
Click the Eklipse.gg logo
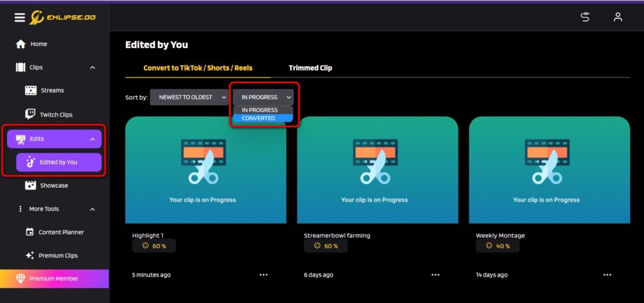click(x=62, y=17)
